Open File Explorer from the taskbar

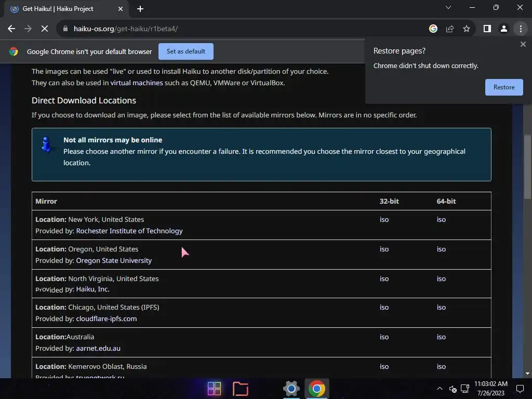coord(240,389)
